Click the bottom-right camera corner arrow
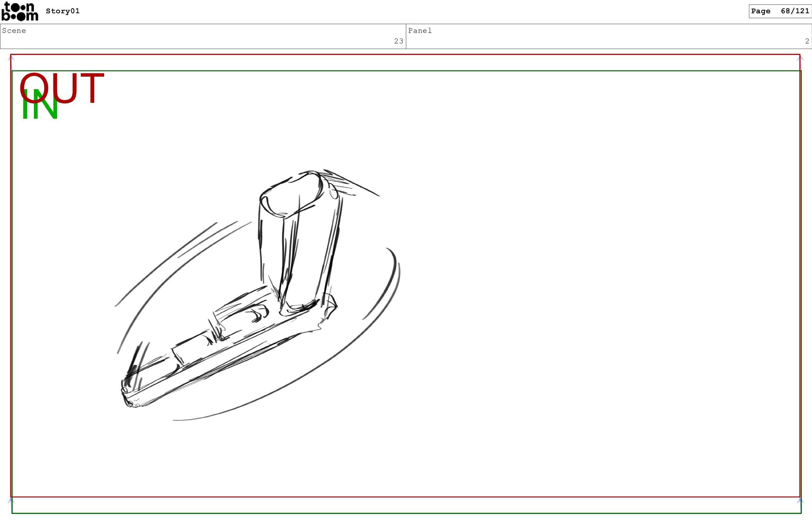The image size is (812, 525). click(x=800, y=500)
